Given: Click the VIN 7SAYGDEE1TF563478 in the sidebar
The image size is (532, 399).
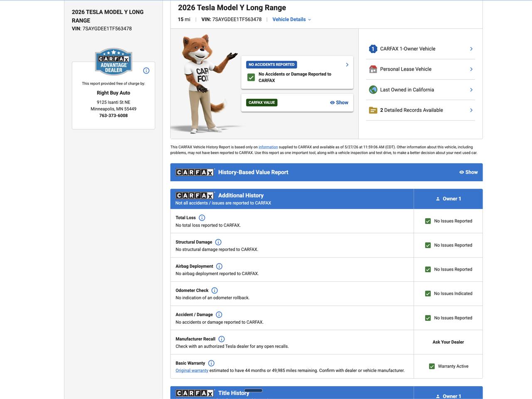Looking at the screenshot, I should [102, 29].
